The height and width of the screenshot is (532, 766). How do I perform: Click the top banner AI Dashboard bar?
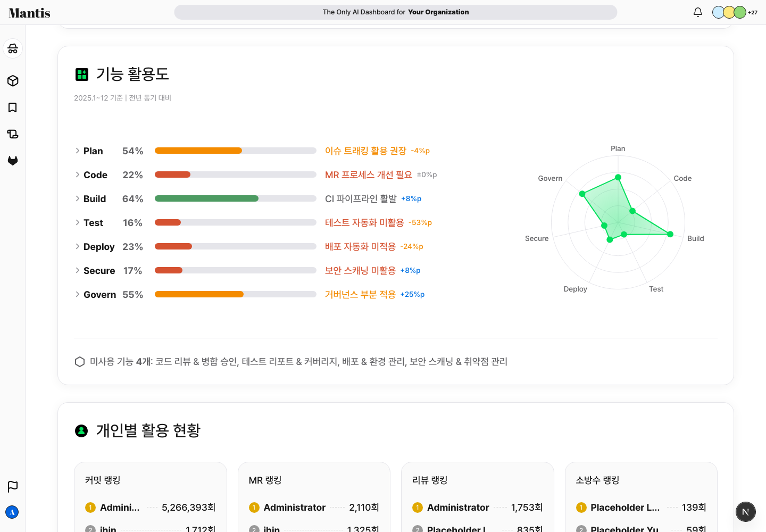[x=396, y=12]
